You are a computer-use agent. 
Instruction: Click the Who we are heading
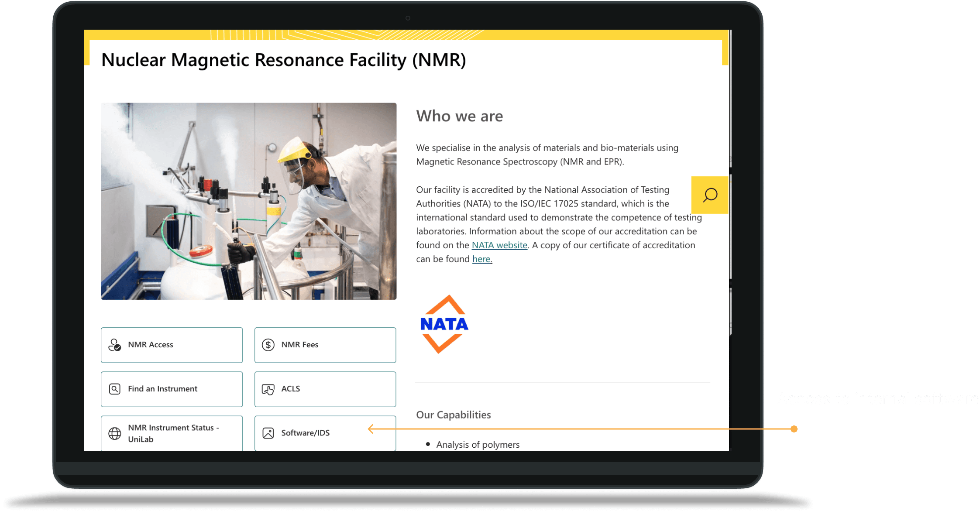pyautogui.click(x=459, y=116)
